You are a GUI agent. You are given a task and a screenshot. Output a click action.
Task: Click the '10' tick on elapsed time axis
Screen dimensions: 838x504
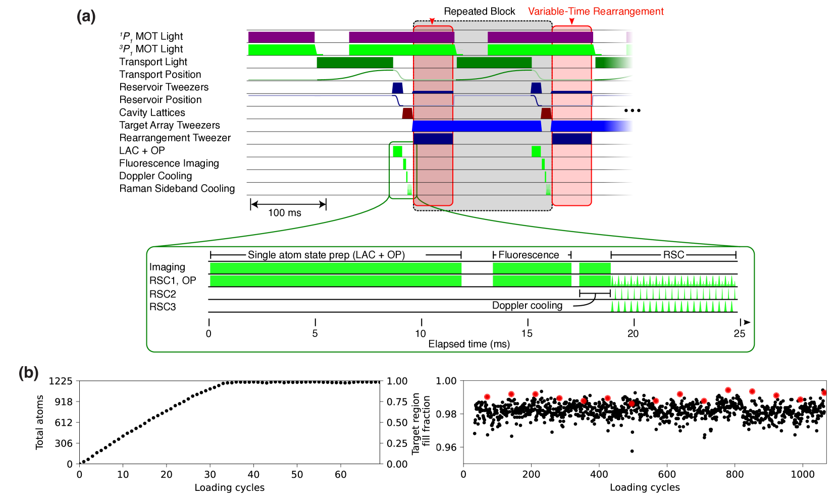pyautogui.click(x=421, y=333)
